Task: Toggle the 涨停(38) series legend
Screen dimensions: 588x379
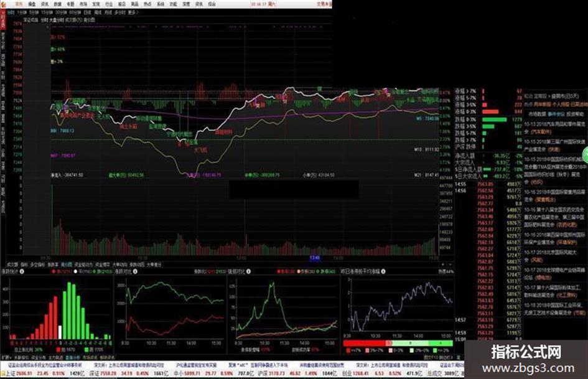Action: [x=286, y=271]
